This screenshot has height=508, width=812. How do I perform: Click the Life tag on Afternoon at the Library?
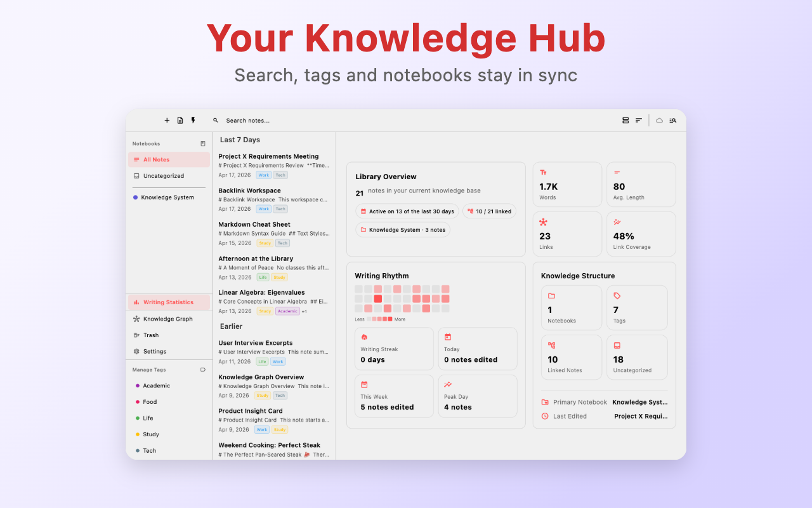pyautogui.click(x=263, y=277)
